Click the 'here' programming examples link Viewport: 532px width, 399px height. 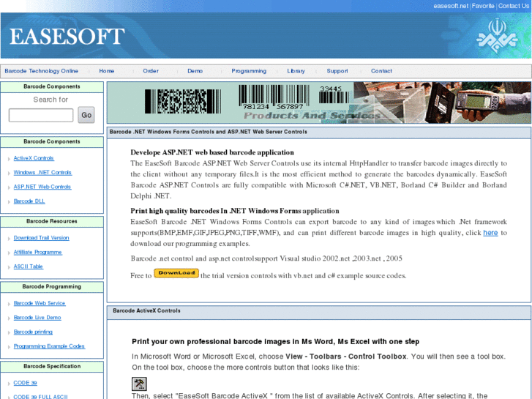click(x=490, y=233)
